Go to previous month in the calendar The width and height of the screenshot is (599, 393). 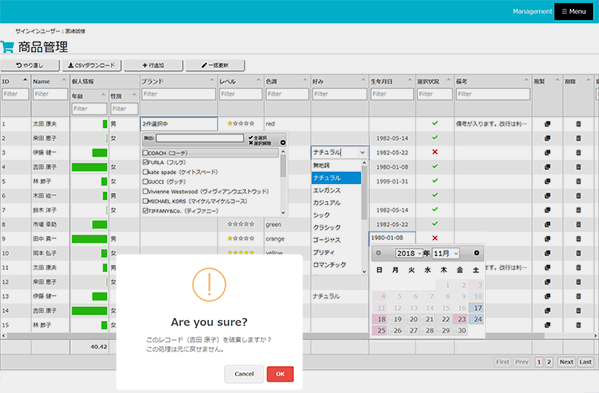click(x=379, y=253)
